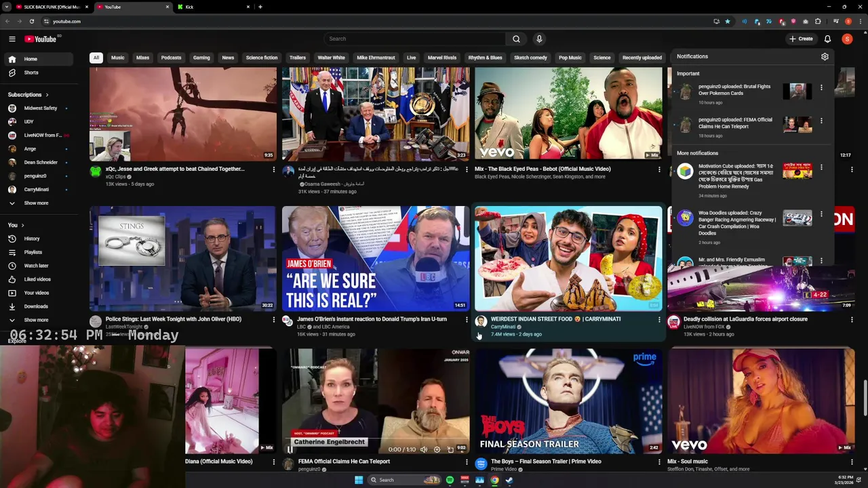The height and width of the screenshot is (488, 868).
Task: Open Spotify from the taskbar
Action: tap(450, 480)
